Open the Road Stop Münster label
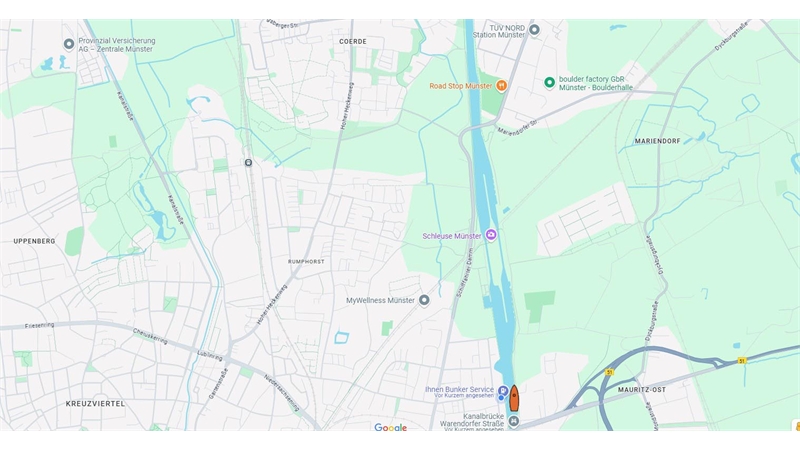 point(461,86)
